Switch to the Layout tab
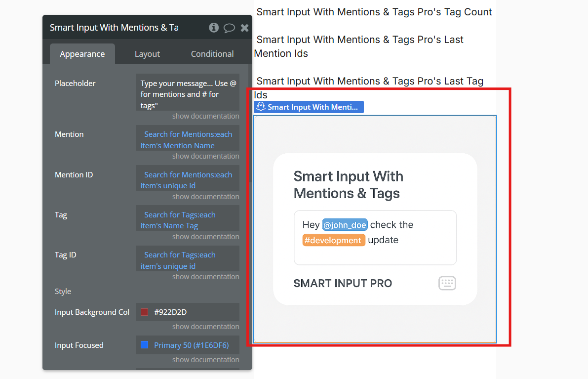The height and width of the screenshot is (379, 588). [147, 54]
